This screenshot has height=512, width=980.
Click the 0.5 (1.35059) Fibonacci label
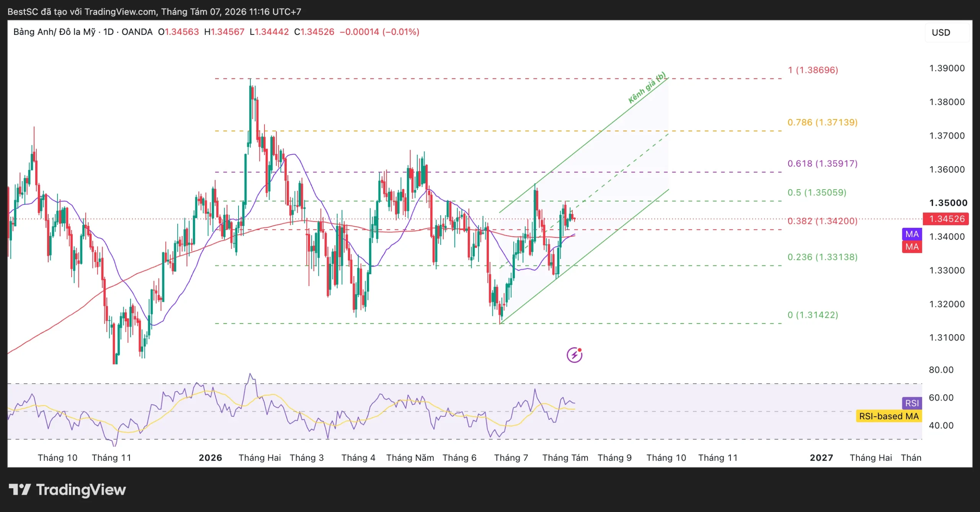pyautogui.click(x=817, y=192)
